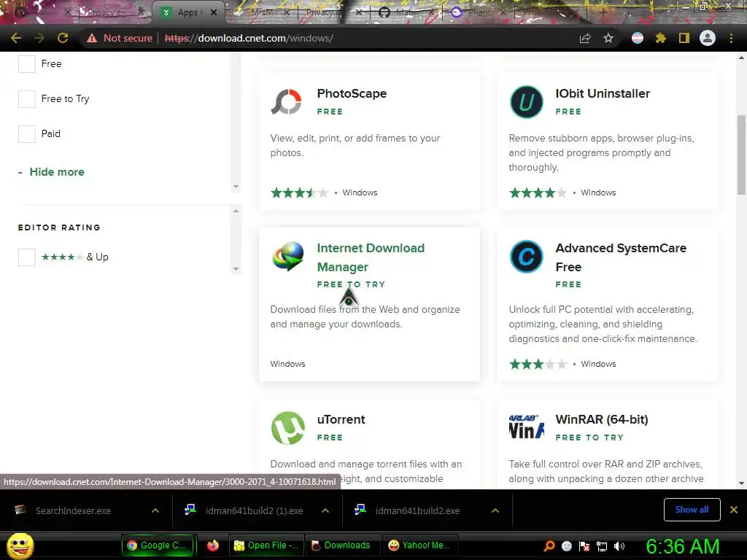This screenshot has width=747, height=560.
Task: Switch to Open File taskbar window
Action: (x=266, y=545)
